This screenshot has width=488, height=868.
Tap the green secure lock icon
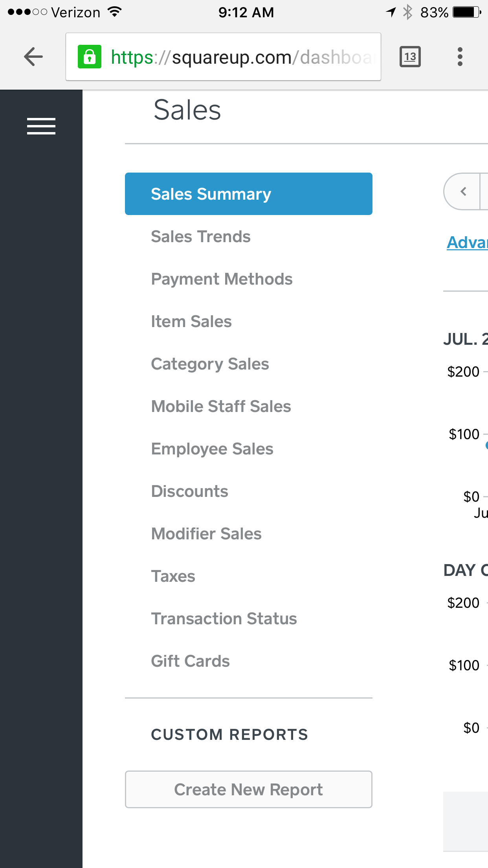tap(90, 57)
